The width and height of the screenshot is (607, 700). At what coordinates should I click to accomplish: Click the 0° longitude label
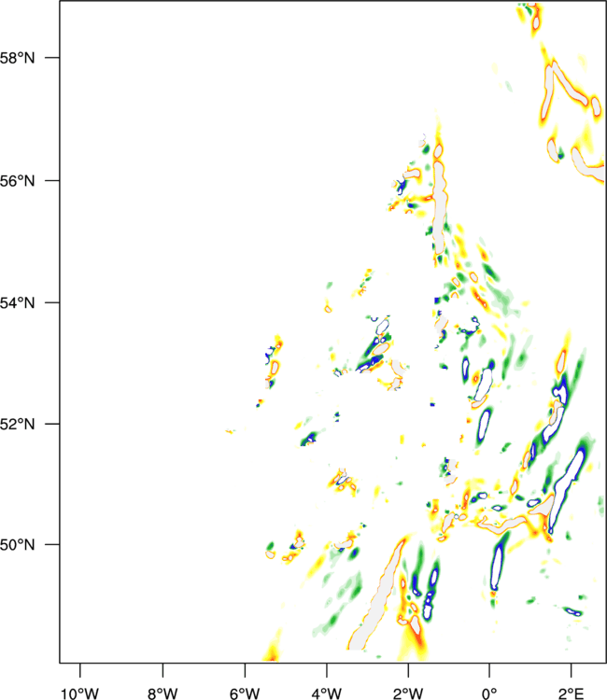coord(489,693)
